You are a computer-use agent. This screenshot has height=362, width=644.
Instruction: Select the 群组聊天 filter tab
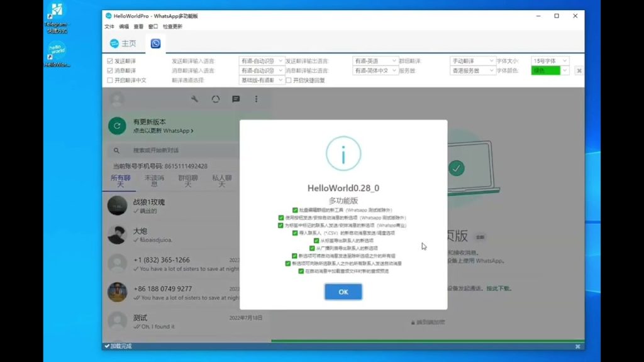pos(188,180)
